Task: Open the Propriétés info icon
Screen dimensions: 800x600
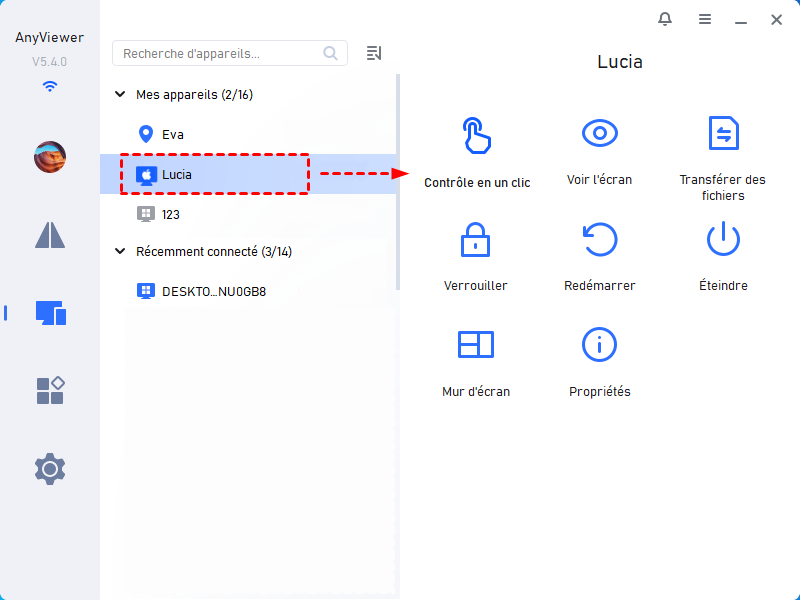Action: (x=599, y=344)
